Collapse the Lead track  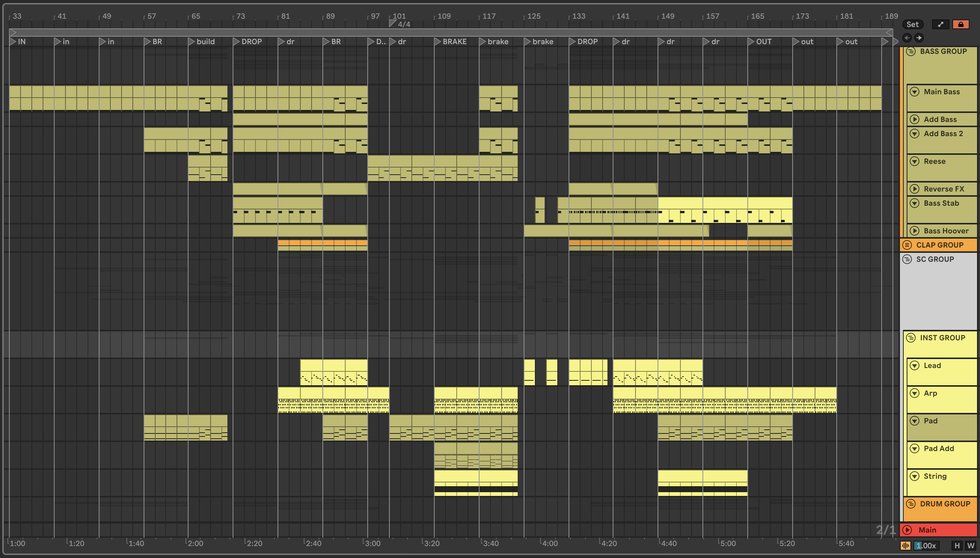915,365
